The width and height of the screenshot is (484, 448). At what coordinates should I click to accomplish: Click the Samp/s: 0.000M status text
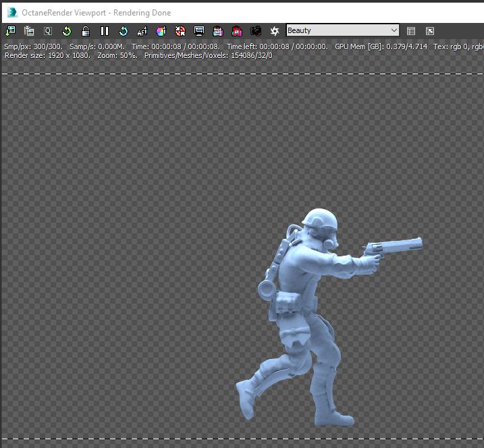97,47
